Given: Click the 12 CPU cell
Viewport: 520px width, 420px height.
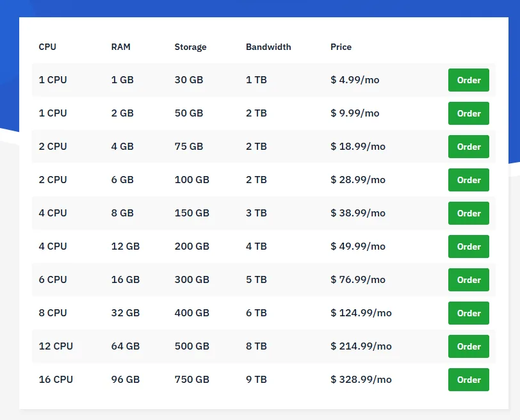Looking at the screenshot, I should coord(56,346).
